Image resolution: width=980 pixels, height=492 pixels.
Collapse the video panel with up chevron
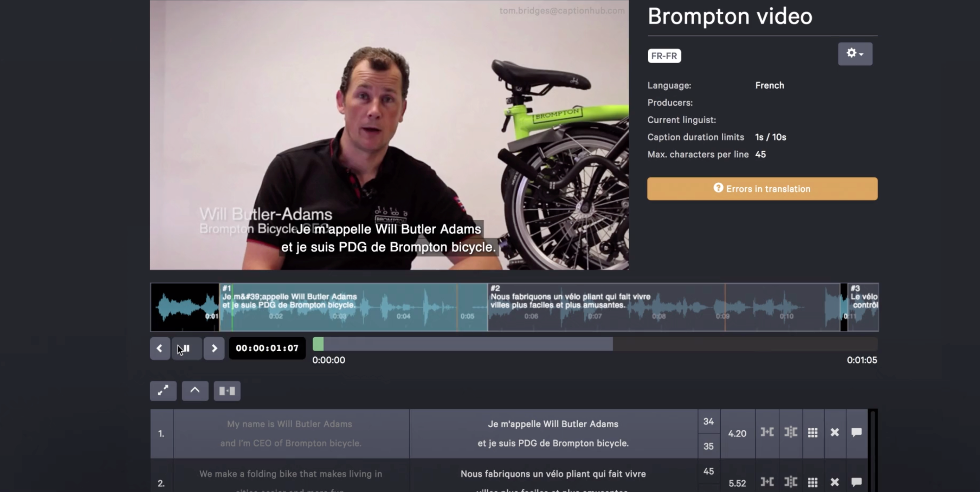(x=195, y=391)
